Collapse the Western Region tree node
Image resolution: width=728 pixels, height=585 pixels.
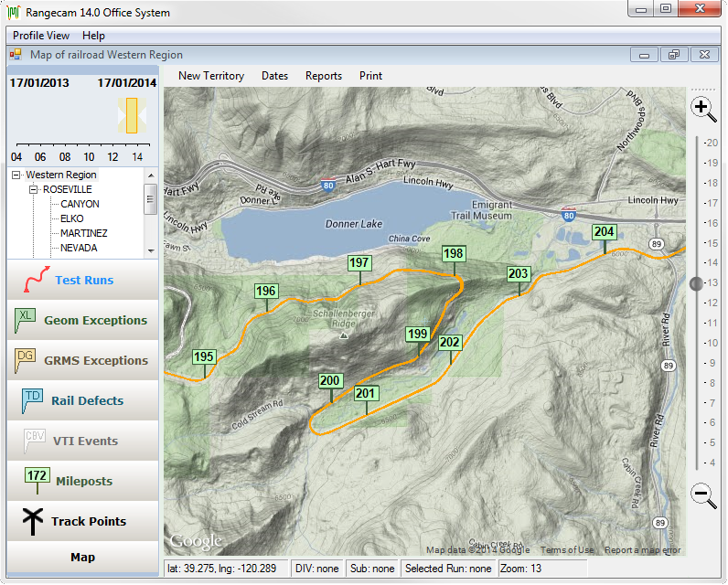tap(16, 175)
